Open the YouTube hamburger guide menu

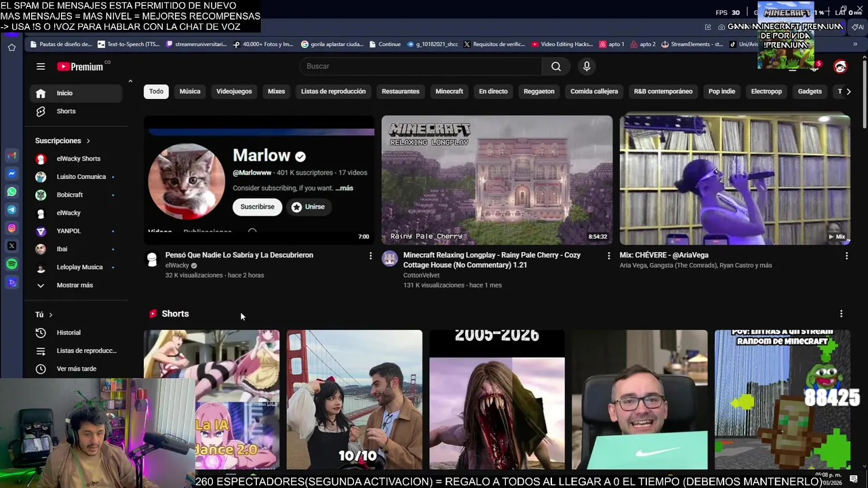(41, 66)
